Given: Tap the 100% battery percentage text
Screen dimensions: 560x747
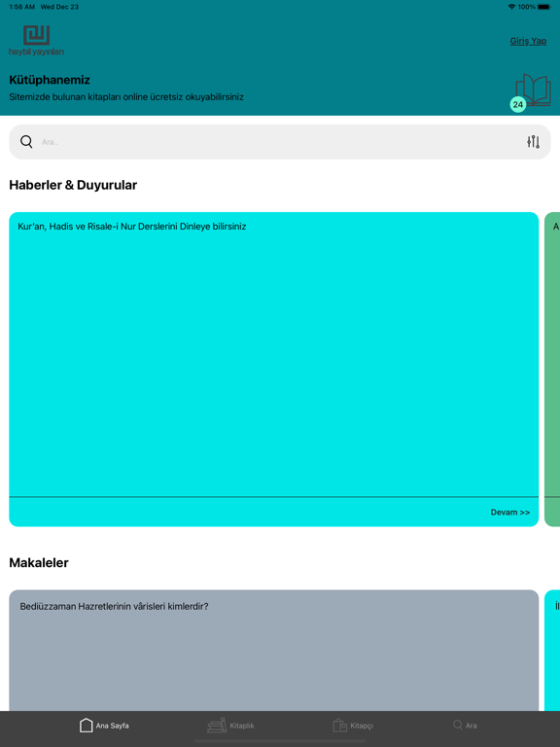Looking at the screenshot, I should [527, 7].
